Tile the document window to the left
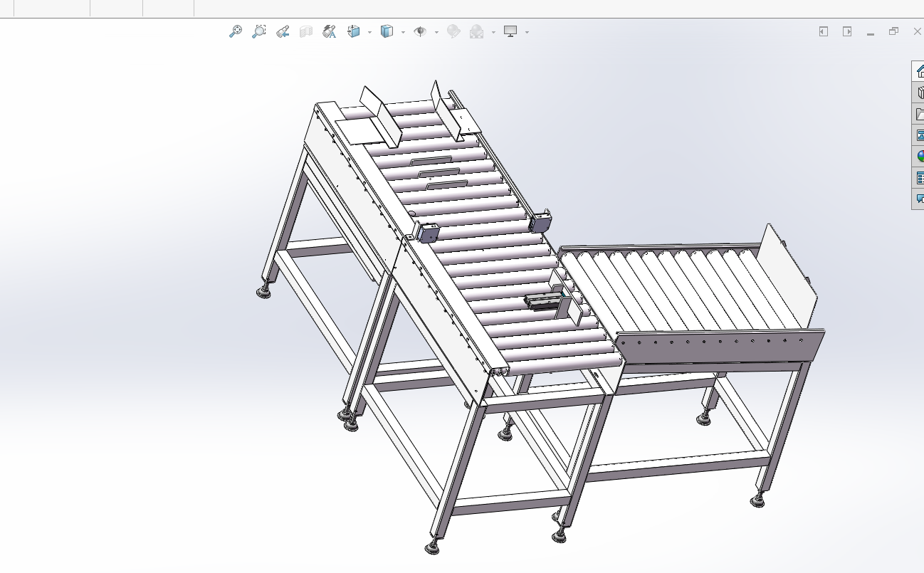The height and width of the screenshot is (573, 924). [824, 31]
